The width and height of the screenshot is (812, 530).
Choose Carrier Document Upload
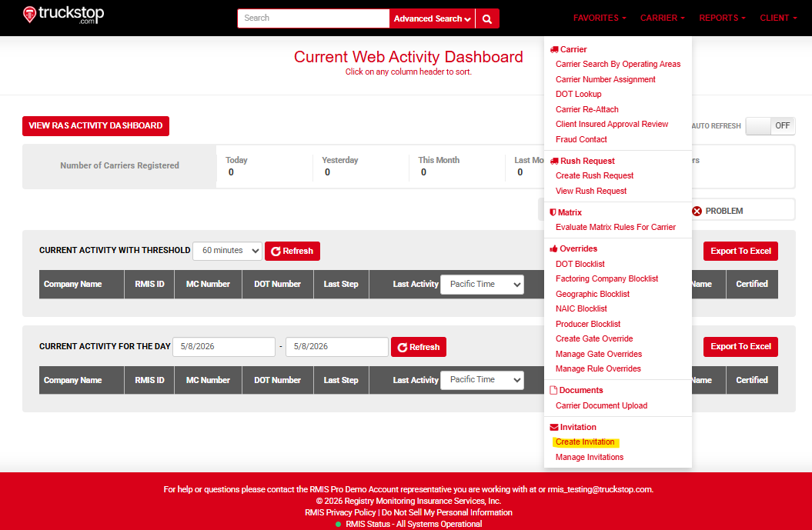tap(601, 406)
